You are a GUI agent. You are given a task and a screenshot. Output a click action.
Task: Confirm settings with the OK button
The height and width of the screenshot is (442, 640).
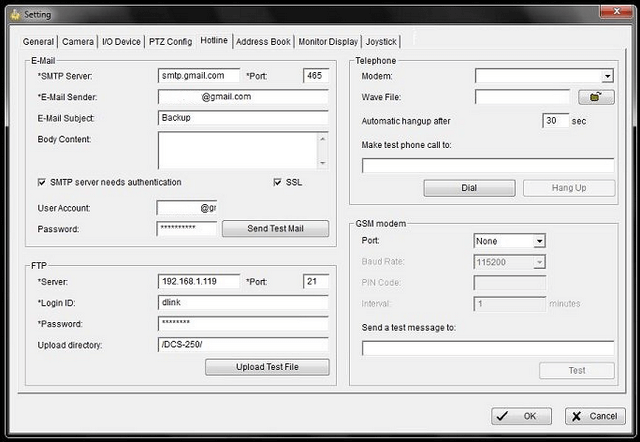(522, 416)
